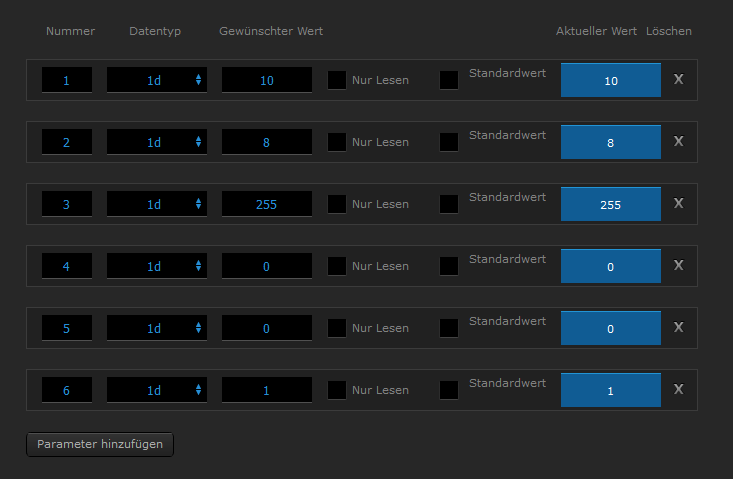
Task: Click the Nummer field of parameter 4
Action: coord(67,266)
